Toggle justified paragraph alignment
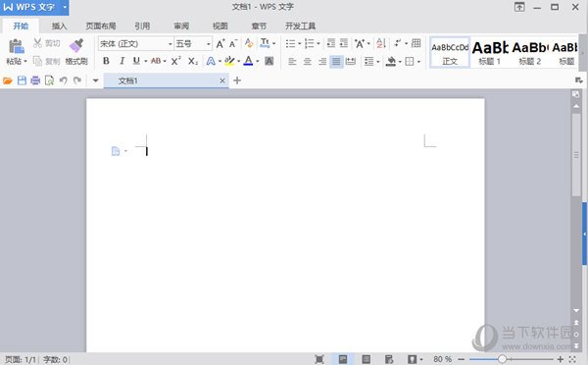 pyautogui.click(x=336, y=61)
